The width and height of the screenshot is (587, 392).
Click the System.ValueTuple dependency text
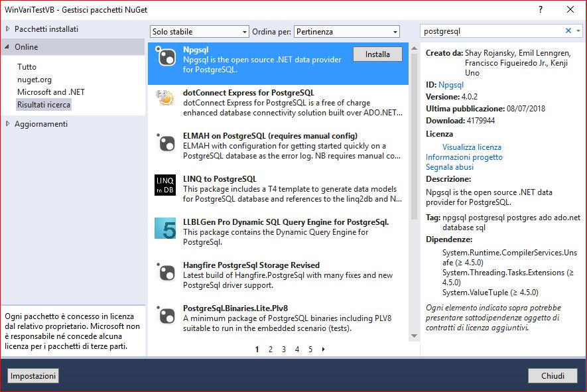[x=490, y=293]
